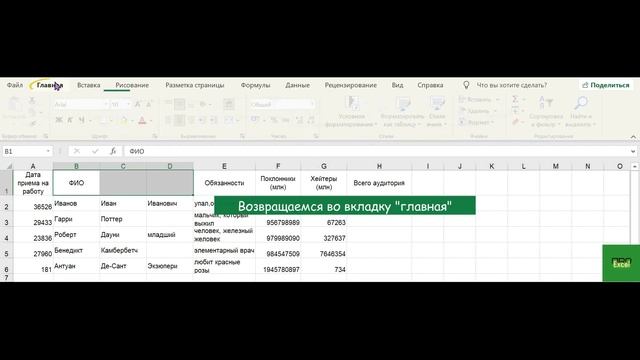Click the Поделиться share button

point(606,85)
